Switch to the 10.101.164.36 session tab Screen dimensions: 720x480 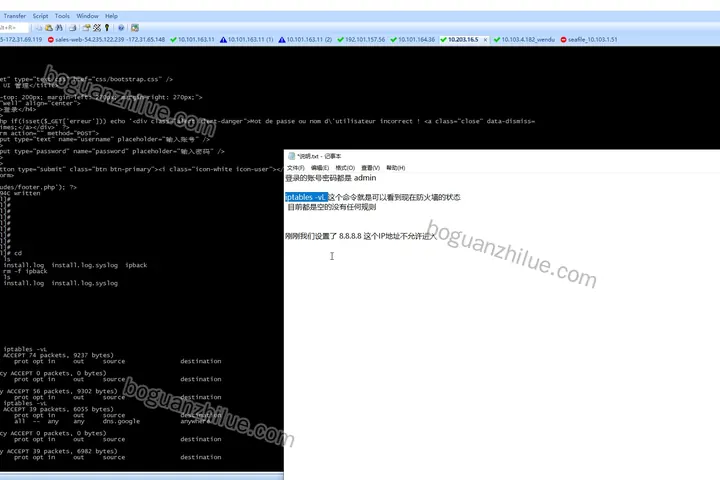[412, 40]
